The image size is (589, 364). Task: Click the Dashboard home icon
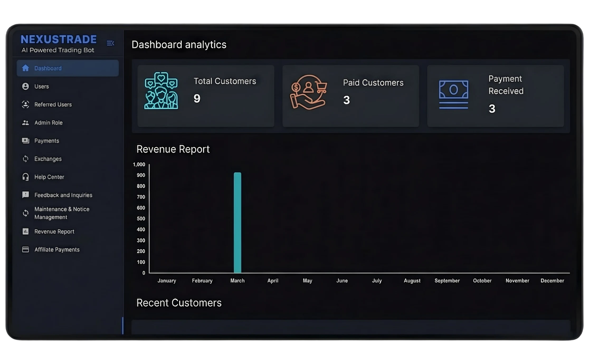point(25,68)
